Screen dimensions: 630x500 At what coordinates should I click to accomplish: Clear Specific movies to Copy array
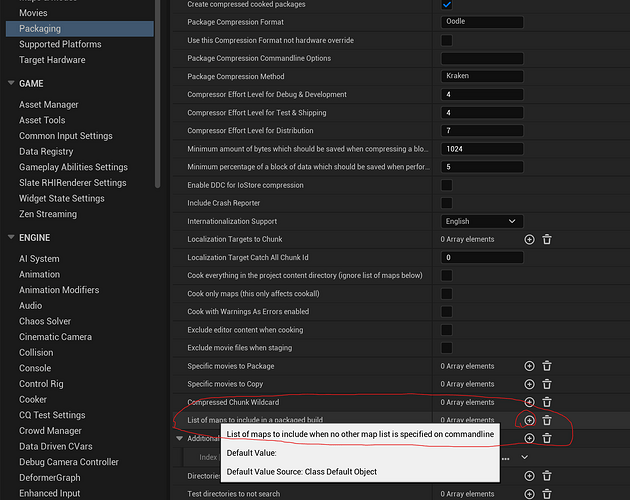click(x=547, y=384)
